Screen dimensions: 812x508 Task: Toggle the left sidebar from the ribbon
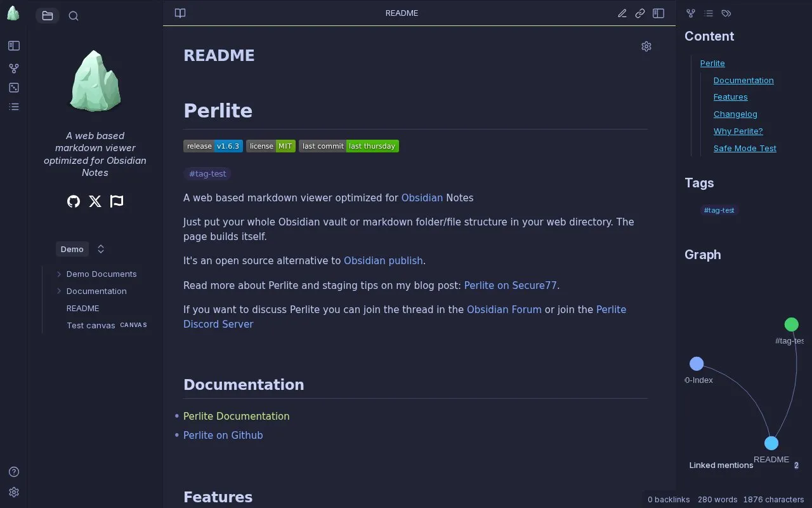click(x=14, y=46)
